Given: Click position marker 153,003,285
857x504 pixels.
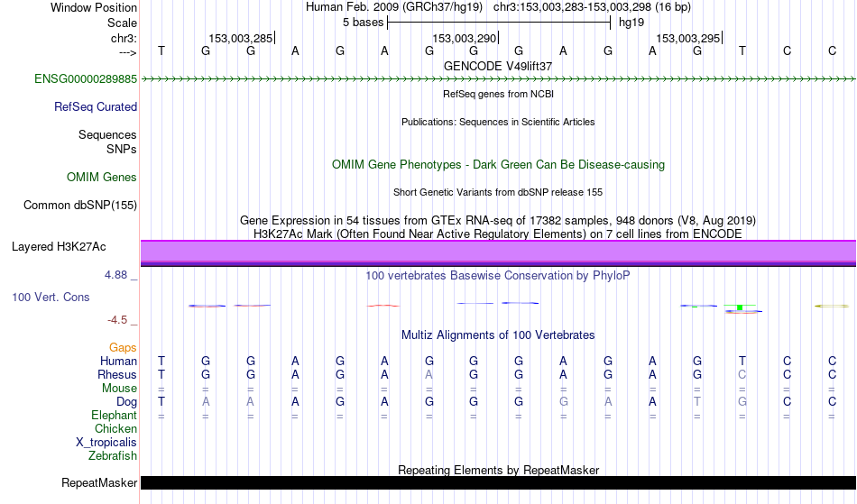Looking at the screenshot, I should tap(241, 38).
